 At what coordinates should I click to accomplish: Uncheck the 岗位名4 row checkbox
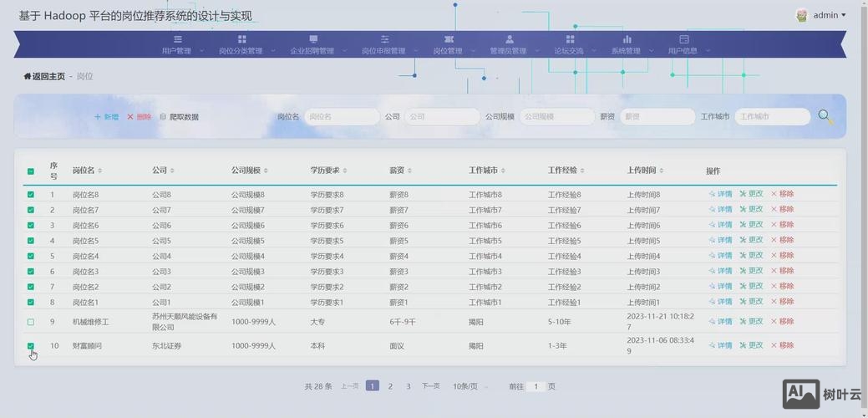point(31,256)
